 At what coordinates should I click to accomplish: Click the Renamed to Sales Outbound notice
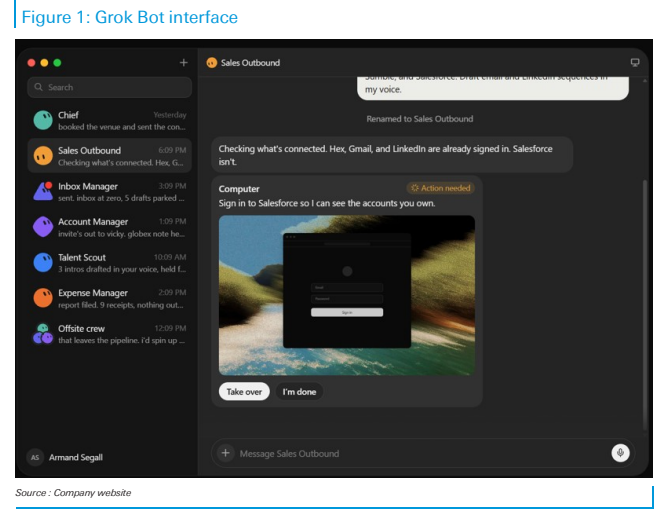click(420, 119)
